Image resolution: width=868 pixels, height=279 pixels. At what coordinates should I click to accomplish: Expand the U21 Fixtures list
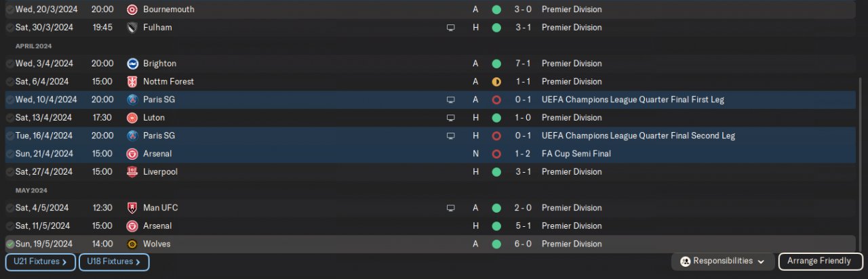pos(40,261)
